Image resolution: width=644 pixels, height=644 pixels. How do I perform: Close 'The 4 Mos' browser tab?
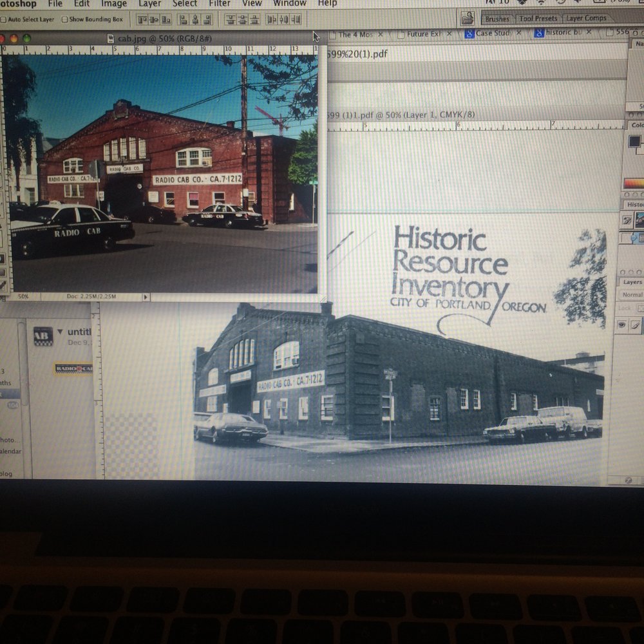pyautogui.click(x=381, y=35)
